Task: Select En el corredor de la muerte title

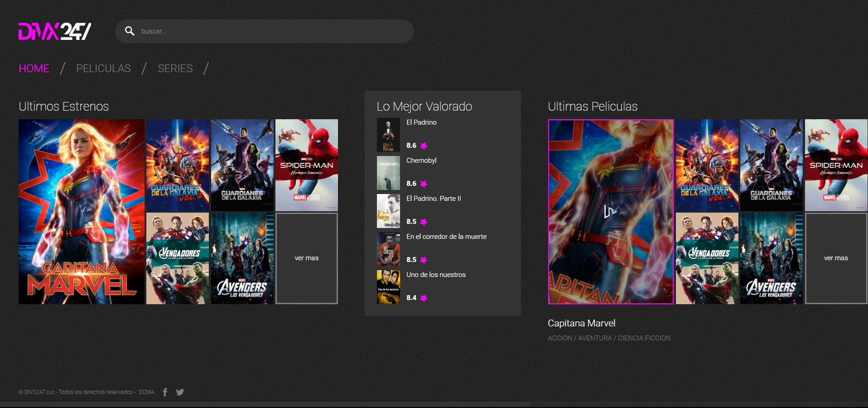Action: (446, 237)
